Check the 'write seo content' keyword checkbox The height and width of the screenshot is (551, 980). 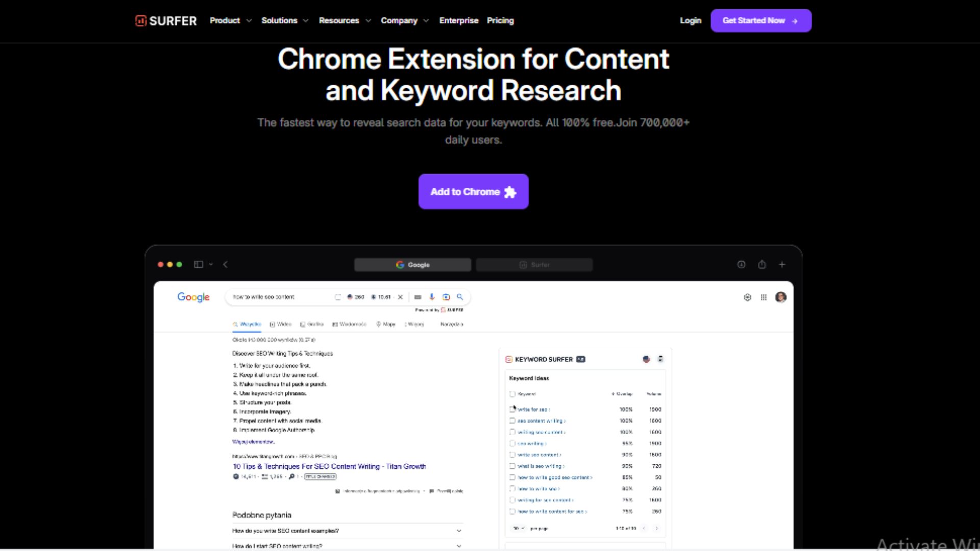[x=512, y=455]
